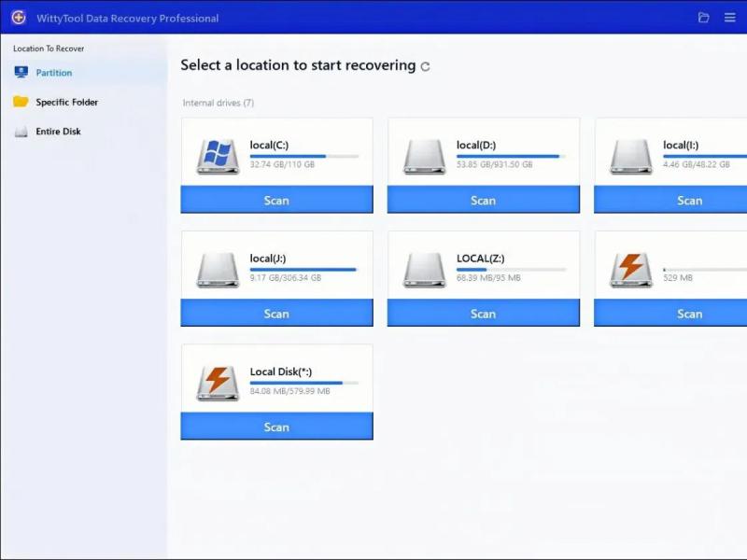Scan the local(C:) drive
Screen dimensions: 747x560
pyautogui.click(x=276, y=200)
